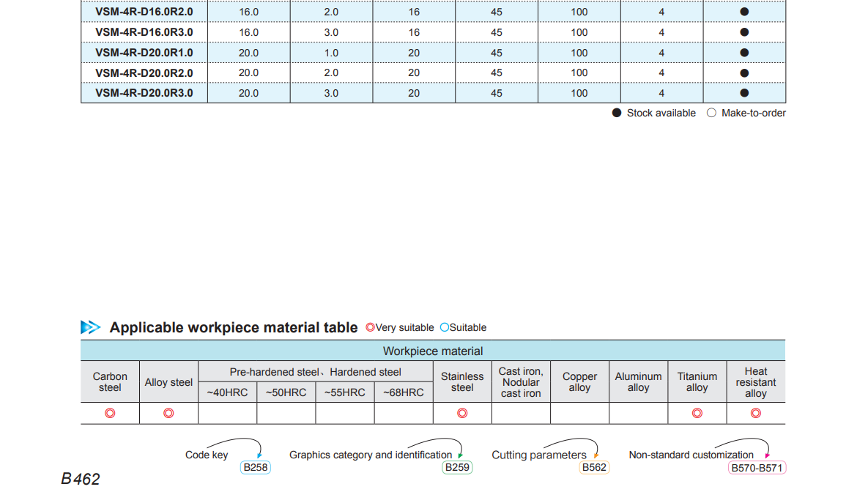Click the black Stock available legend dot
This screenshot has width=868, height=503.
[617, 113]
